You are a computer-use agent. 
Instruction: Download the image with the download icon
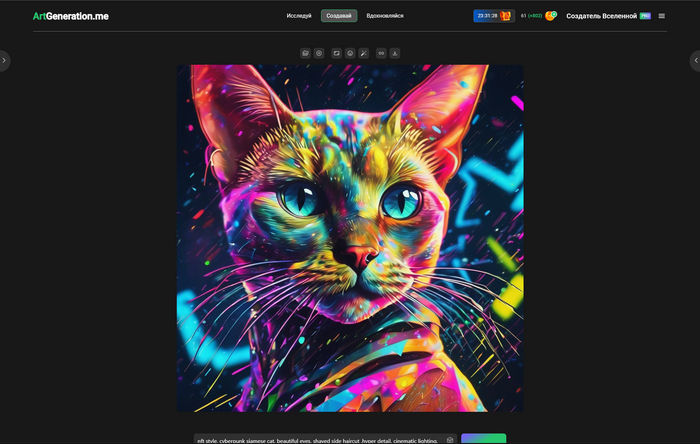tap(395, 54)
